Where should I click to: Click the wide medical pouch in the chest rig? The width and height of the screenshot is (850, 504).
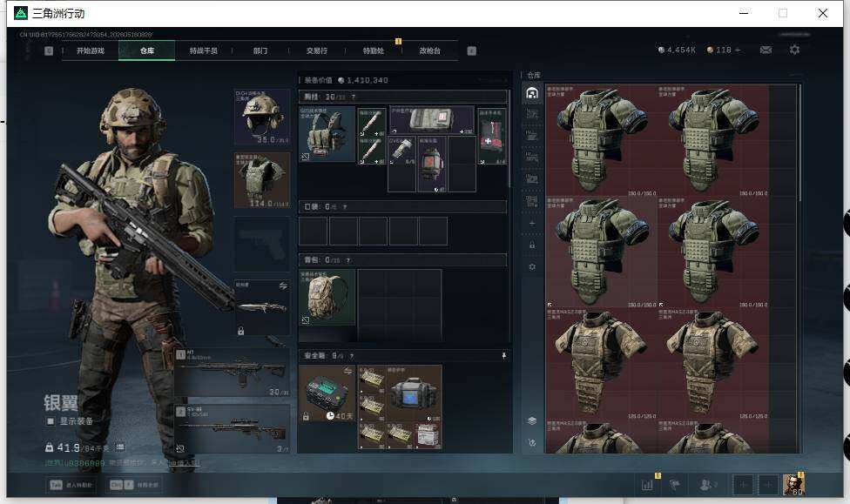(431, 120)
